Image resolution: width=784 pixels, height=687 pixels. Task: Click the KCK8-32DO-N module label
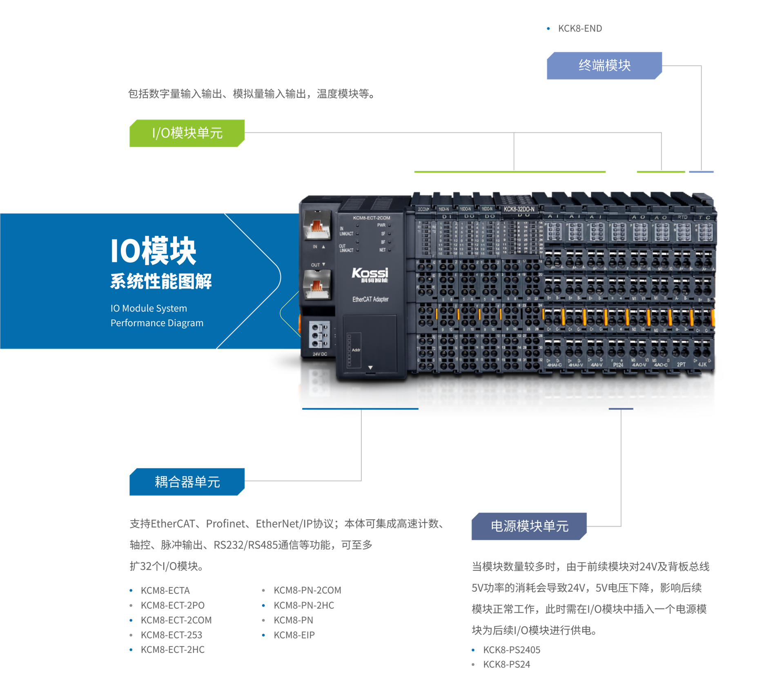(519, 209)
